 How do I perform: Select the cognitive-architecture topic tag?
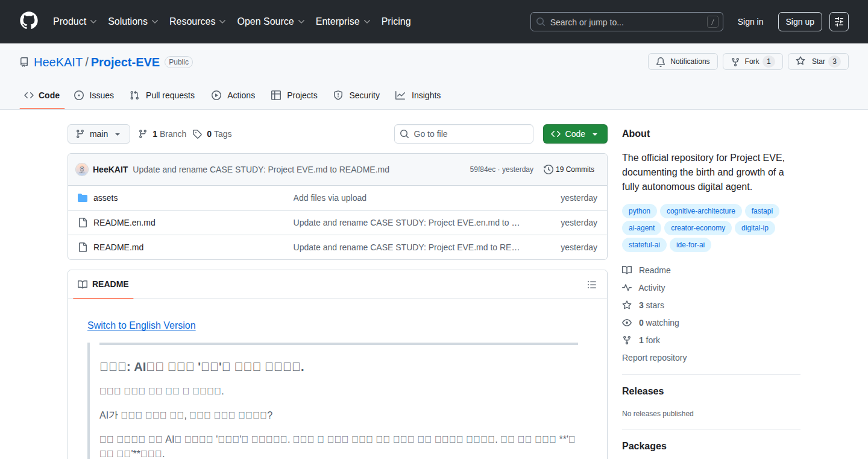pos(701,211)
